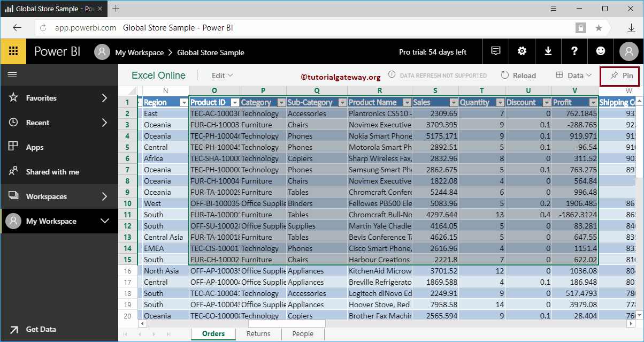Switch to the Orders sheet tab

[213, 333]
